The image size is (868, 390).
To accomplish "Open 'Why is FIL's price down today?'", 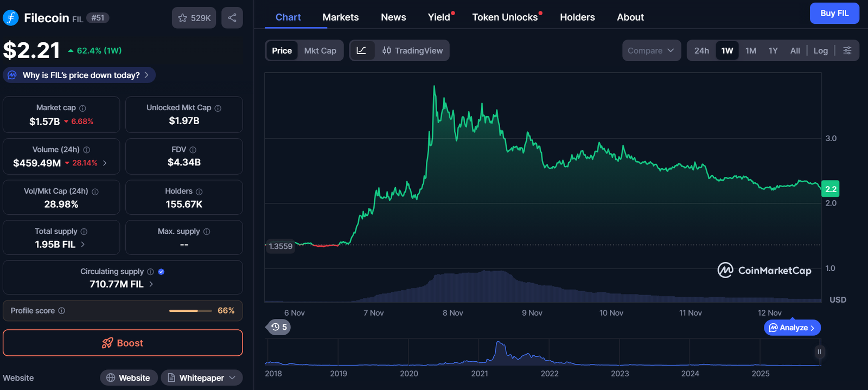I will 80,75.
